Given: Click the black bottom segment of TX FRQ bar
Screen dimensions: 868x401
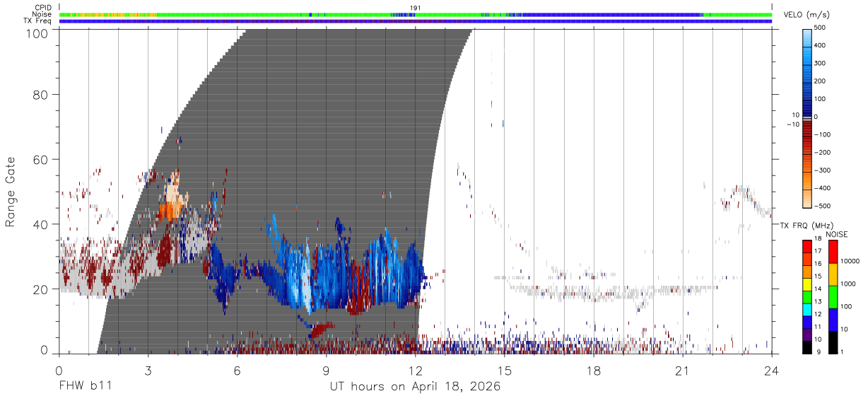Looking at the screenshot, I should coord(808,347).
